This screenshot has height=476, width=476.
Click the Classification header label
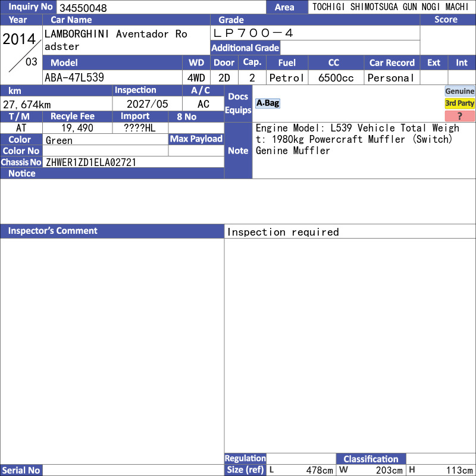(x=371, y=459)
